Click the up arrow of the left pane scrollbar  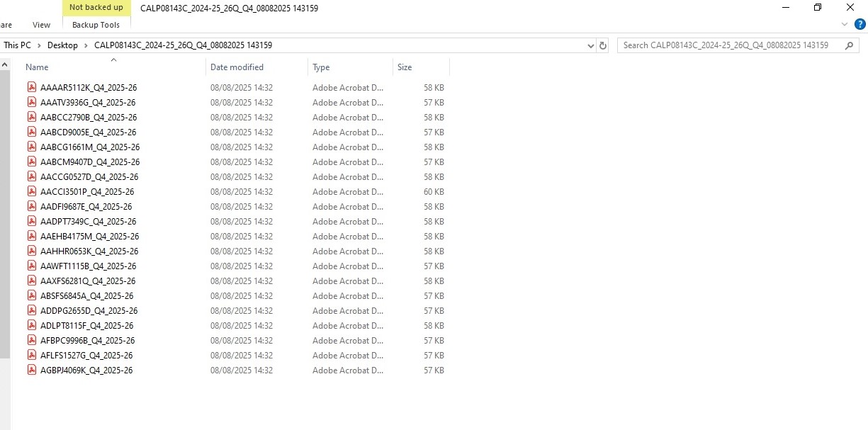coord(5,65)
